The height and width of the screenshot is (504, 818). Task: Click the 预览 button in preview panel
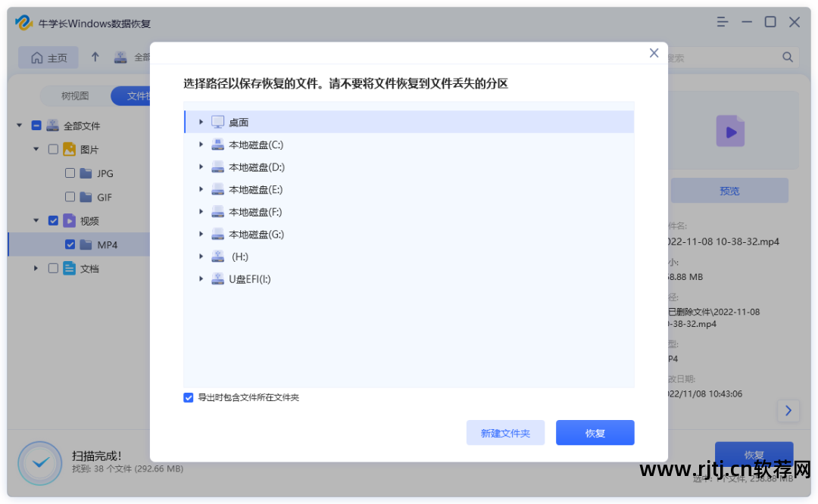[729, 191]
